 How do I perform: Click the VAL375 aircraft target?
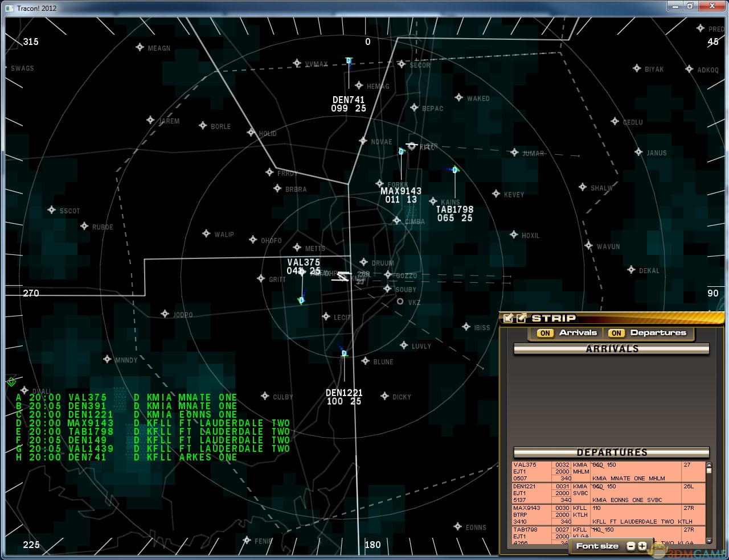pyautogui.click(x=302, y=300)
